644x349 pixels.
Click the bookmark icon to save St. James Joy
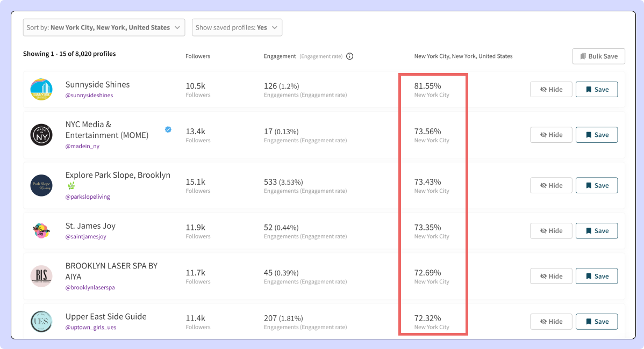(x=589, y=230)
